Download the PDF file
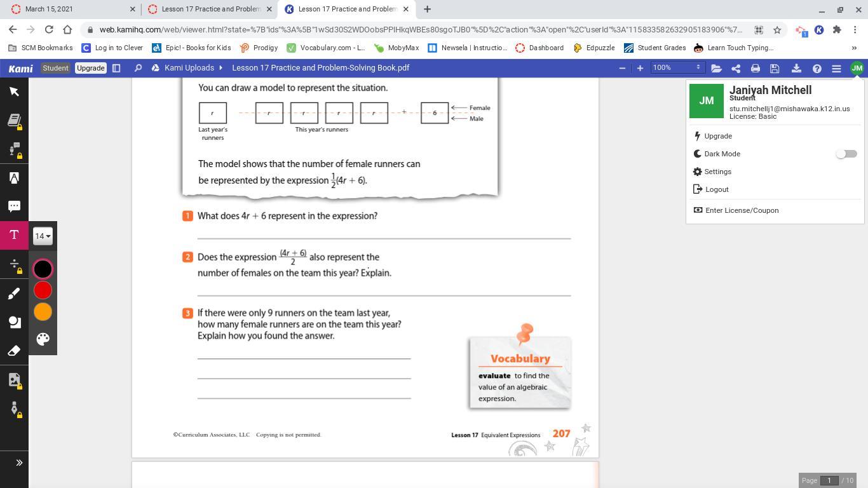 pyautogui.click(x=796, y=68)
